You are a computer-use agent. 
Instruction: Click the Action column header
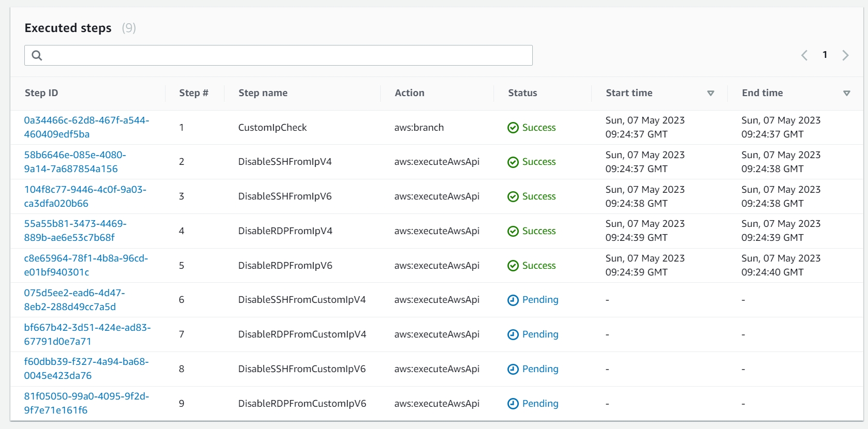point(409,93)
